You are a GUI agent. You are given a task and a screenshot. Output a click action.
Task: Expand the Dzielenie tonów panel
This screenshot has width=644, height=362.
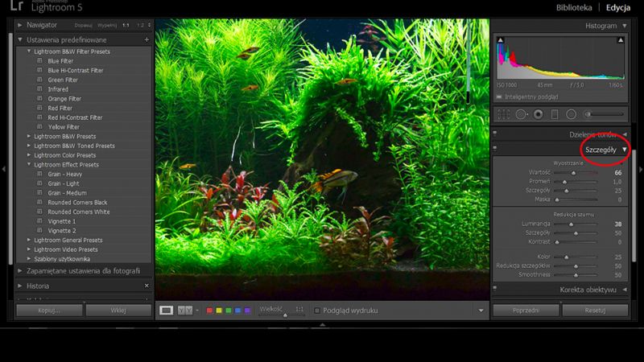625,134
